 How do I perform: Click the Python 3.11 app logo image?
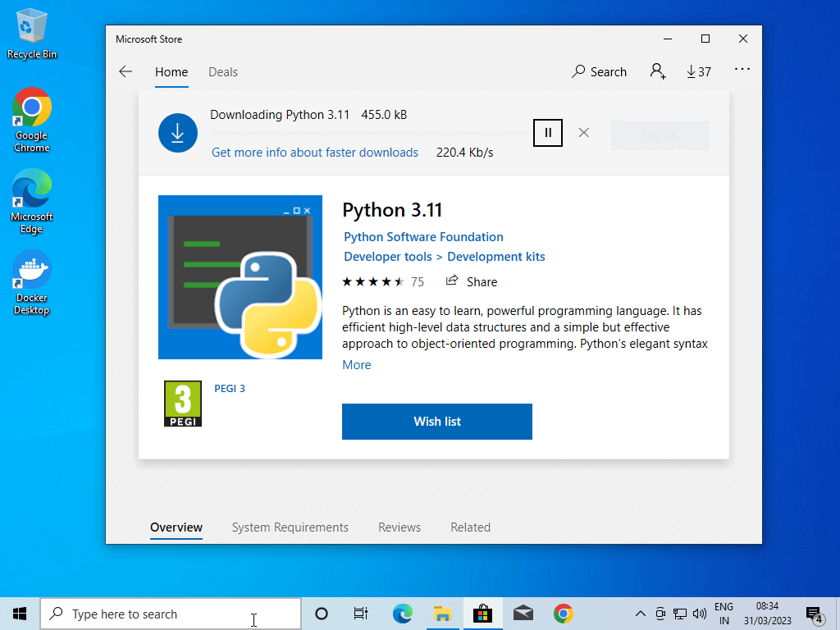[240, 277]
